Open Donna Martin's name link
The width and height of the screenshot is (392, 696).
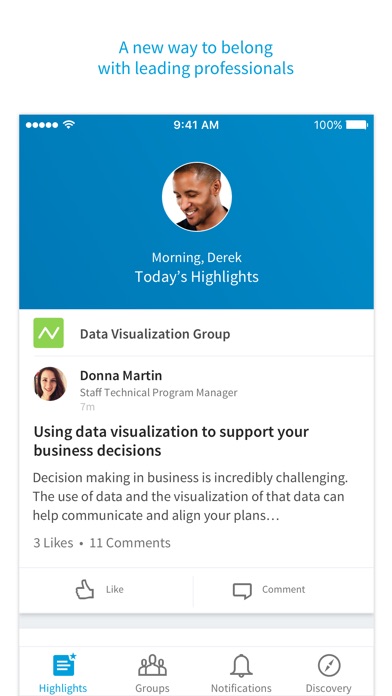pos(121,376)
